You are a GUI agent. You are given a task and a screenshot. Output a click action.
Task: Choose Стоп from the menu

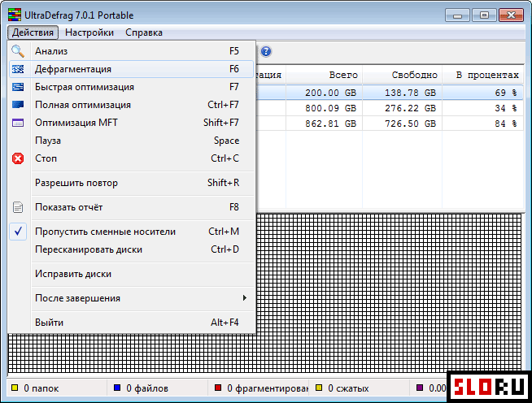[x=132, y=158]
